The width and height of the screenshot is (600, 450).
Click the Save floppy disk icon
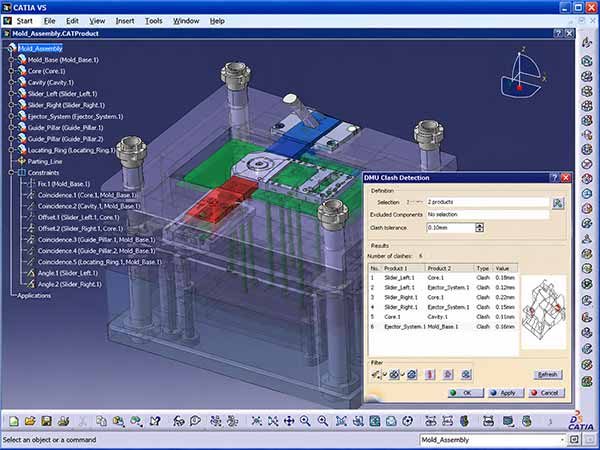click(x=46, y=421)
